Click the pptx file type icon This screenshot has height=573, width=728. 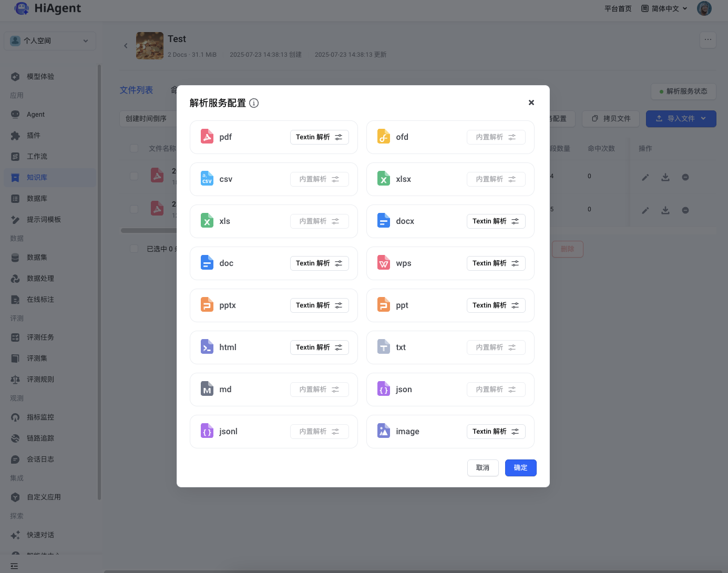click(207, 305)
